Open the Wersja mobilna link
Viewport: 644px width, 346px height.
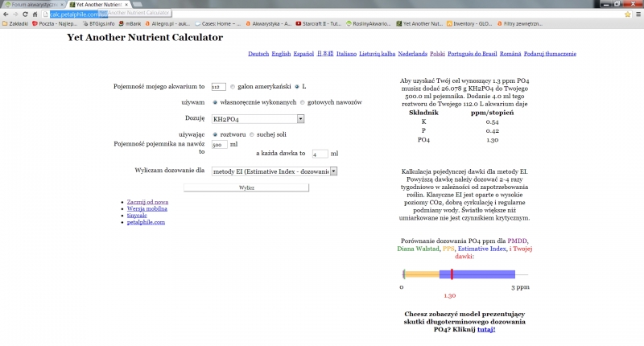(147, 208)
